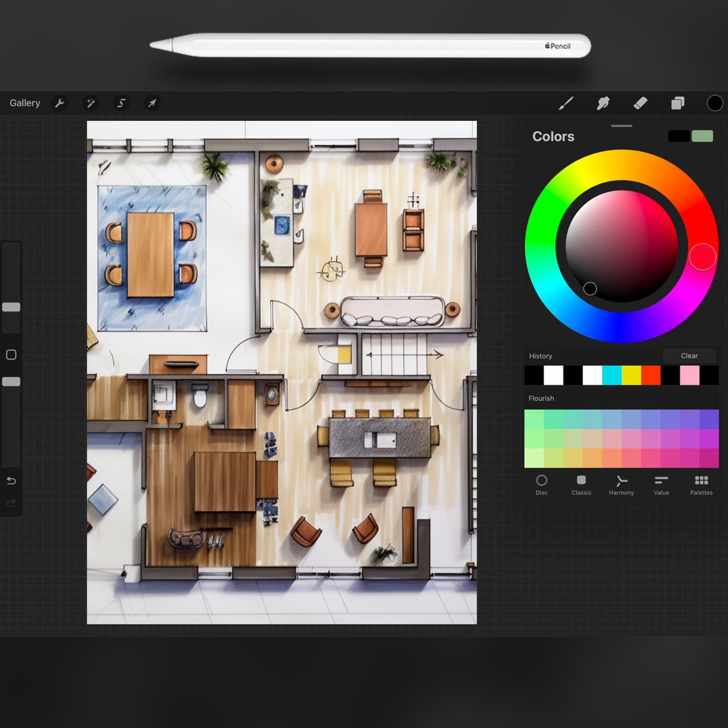
Task: Activate the Transform arrow tool
Action: point(152,103)
